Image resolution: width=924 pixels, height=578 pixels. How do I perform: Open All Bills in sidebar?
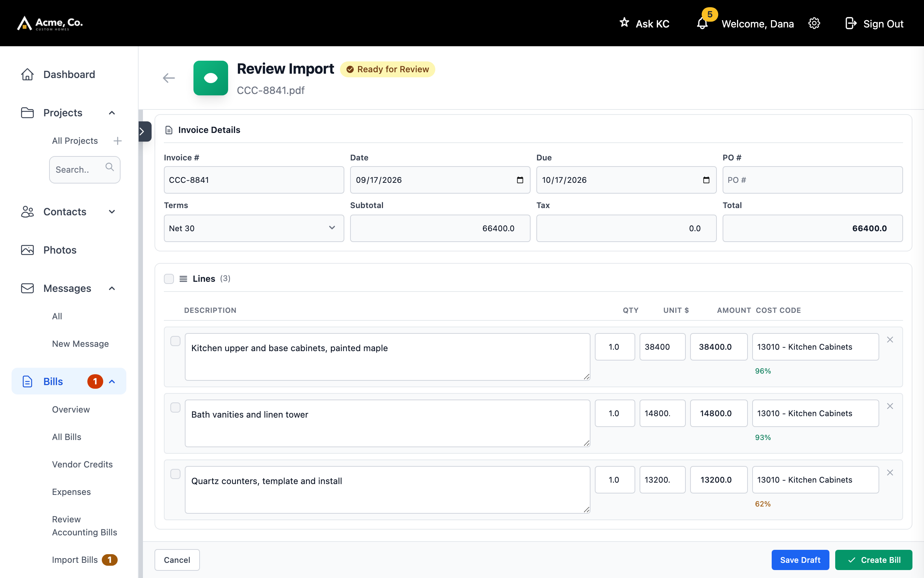[x=66, y=437]
